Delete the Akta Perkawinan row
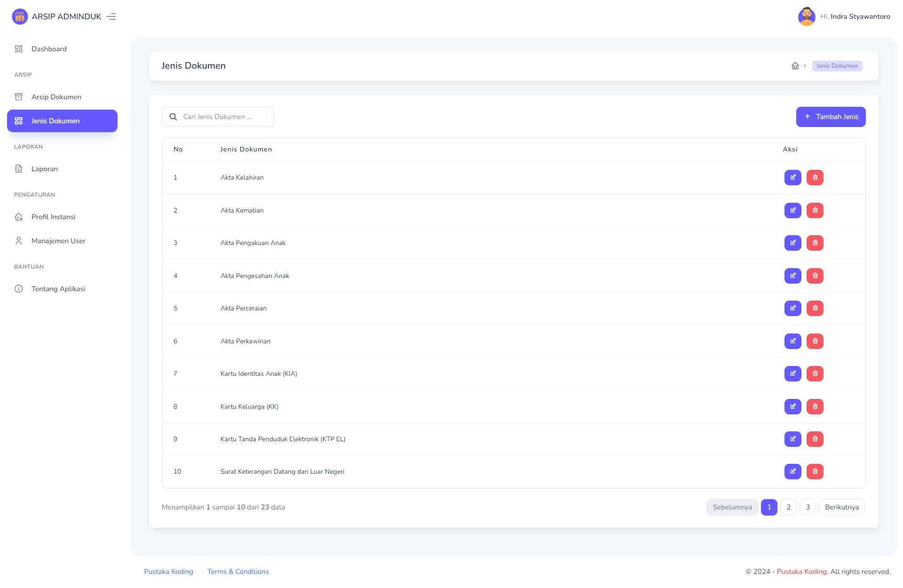 pos(815,341)
